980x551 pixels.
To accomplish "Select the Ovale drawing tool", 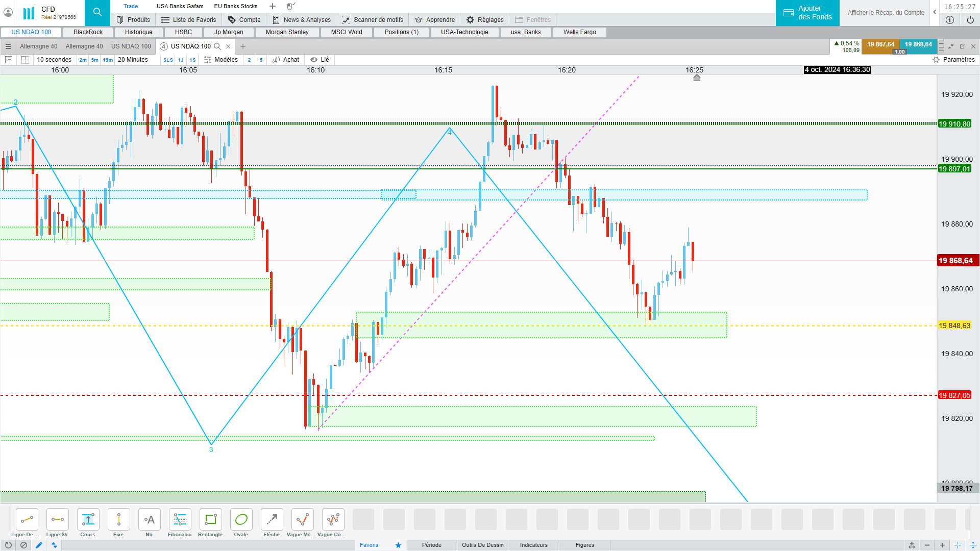I will [241, 520].
